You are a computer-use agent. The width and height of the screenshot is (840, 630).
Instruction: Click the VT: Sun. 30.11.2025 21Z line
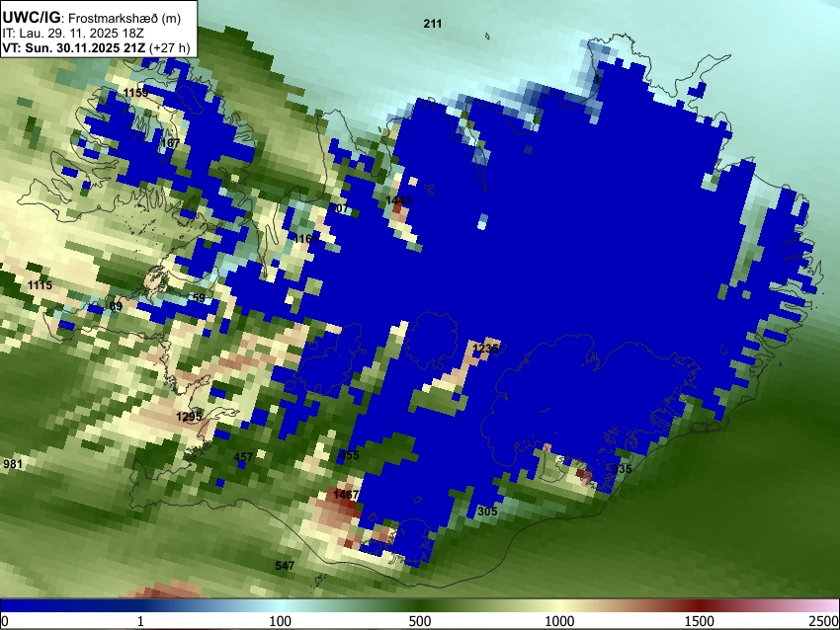tap(96, 47)
